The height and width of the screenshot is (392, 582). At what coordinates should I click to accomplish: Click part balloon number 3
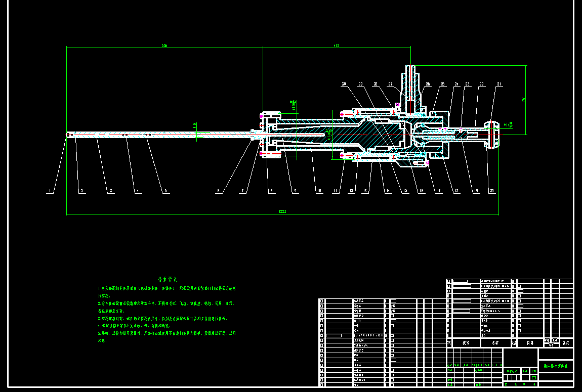tap(111, 191)
